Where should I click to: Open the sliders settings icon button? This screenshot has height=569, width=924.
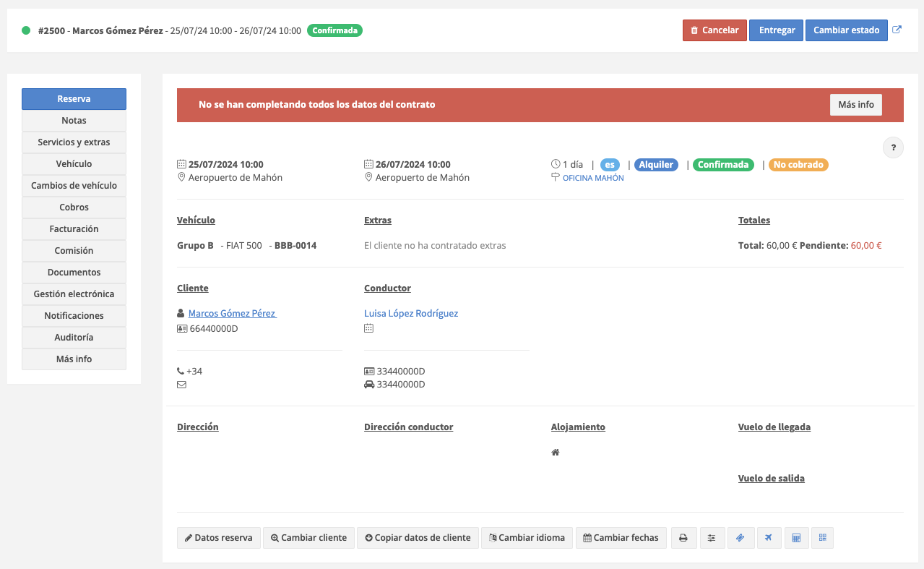(712, 538)
